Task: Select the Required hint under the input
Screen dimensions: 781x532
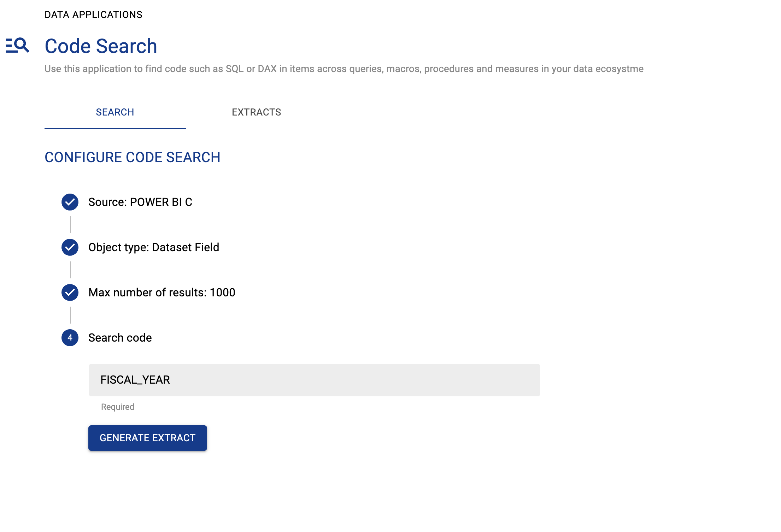Action: (x=117, y=407)
